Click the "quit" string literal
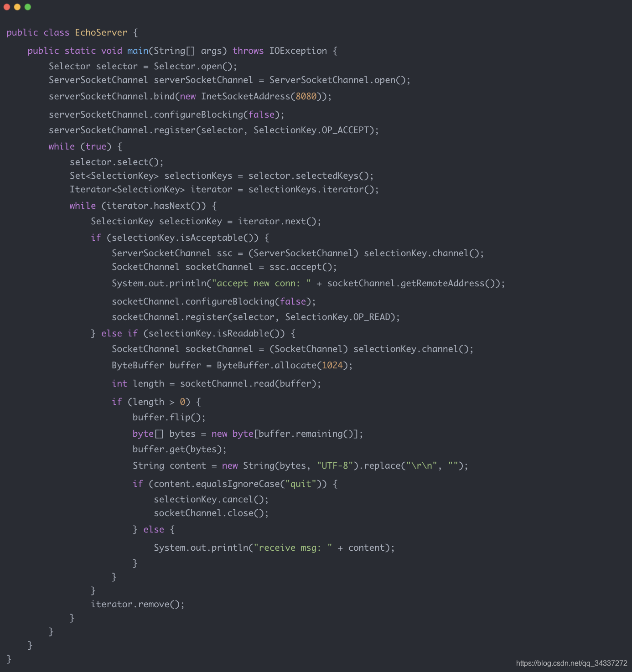Screen dimensions: 632x672 301,484
